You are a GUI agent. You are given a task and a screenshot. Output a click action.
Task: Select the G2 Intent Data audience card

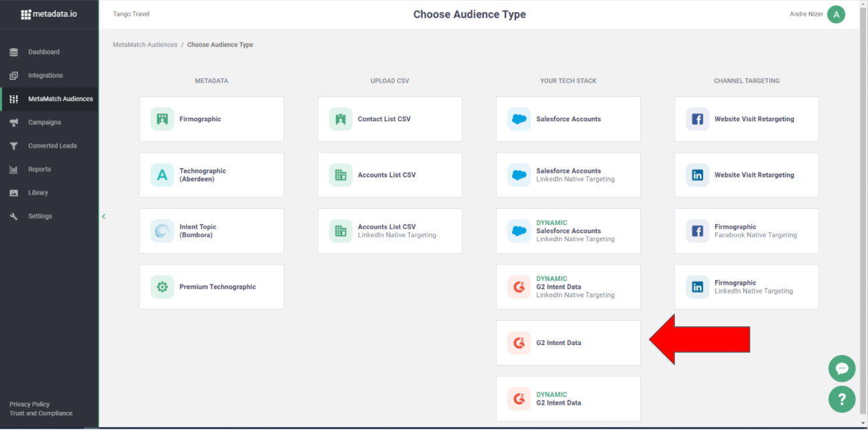click(x=568, y=343)
